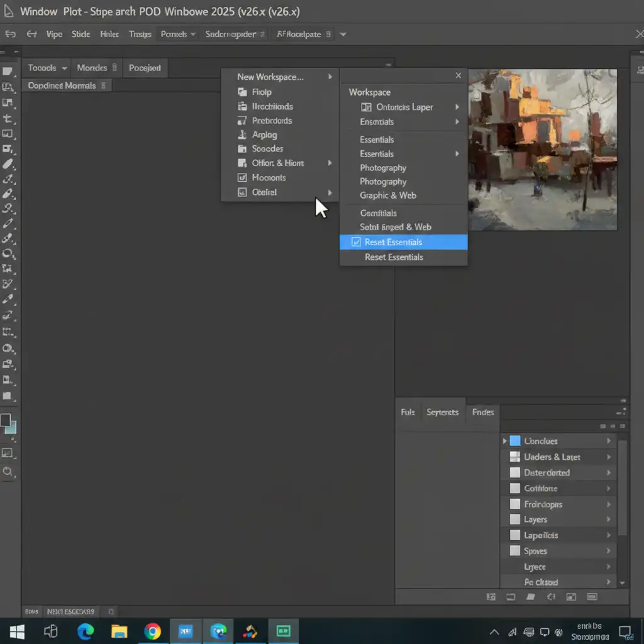Open Google Chrome from the taskbar
Viewport: 644px width, 644px height.
point(152,631)
